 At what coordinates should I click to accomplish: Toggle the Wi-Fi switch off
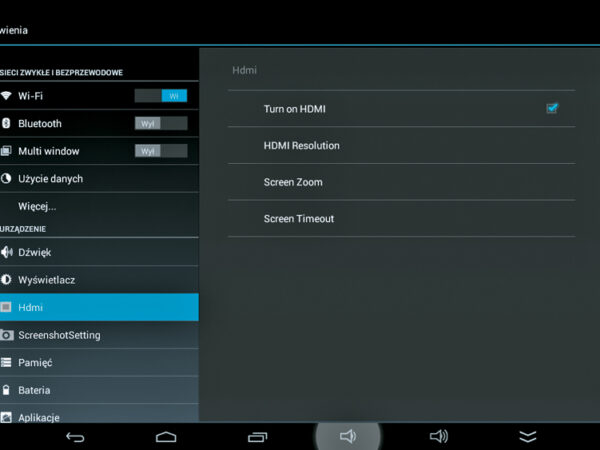click(x=161, y=96)
